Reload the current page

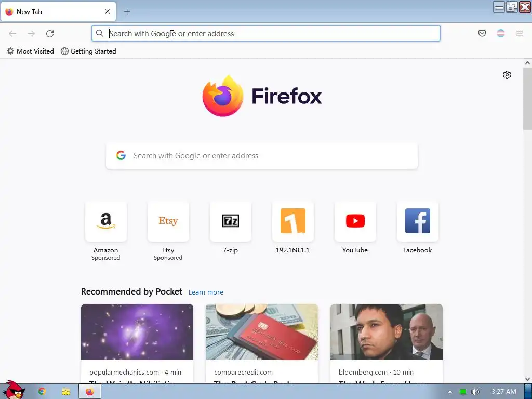click(50, 34)
